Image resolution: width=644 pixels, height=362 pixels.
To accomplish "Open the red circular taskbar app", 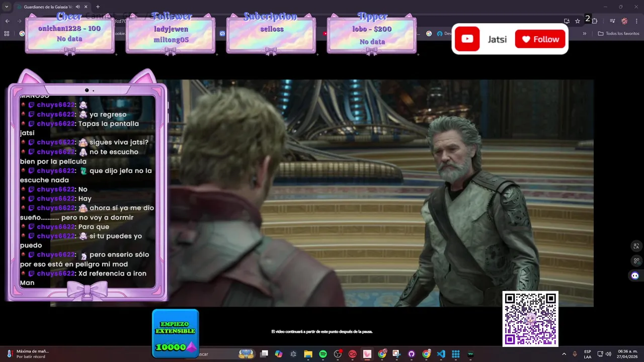I will click(352, 354).
